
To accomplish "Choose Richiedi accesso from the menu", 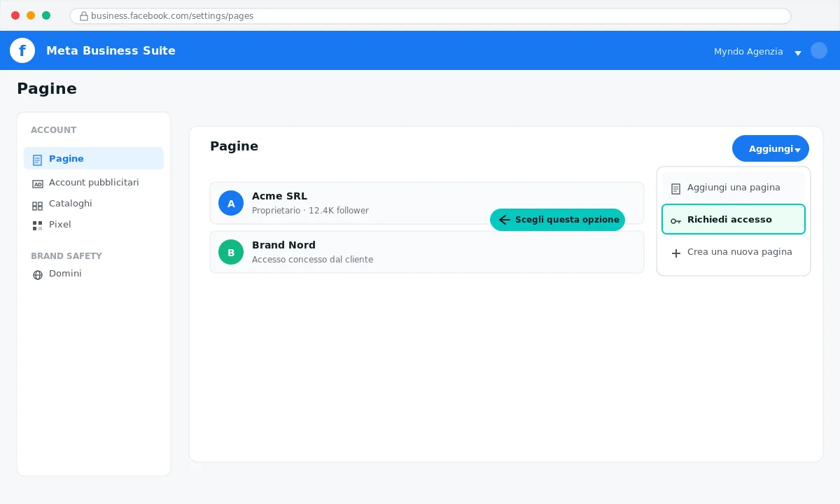I will click(734, 219).
